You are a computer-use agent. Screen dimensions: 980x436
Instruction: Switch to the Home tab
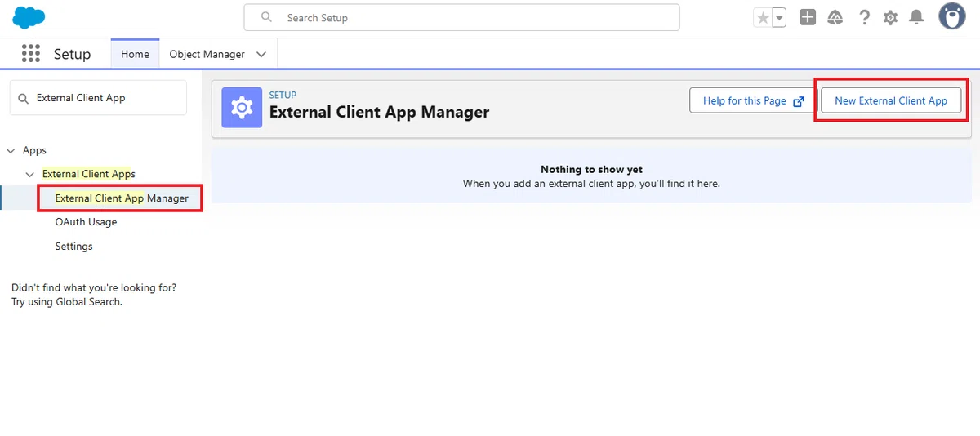pyautogui.click(x=135, y=54)
